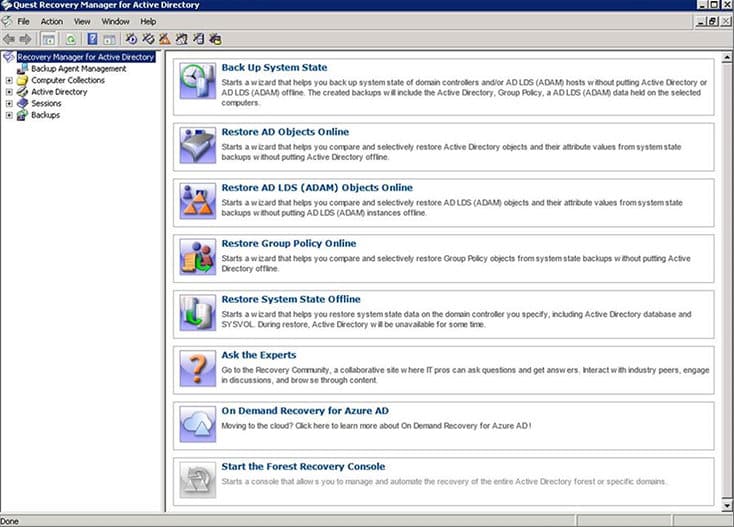This screenshot has width=734, height=527.
Task: Expand the Active Directory tree node
Action: (x=9, y=92)
